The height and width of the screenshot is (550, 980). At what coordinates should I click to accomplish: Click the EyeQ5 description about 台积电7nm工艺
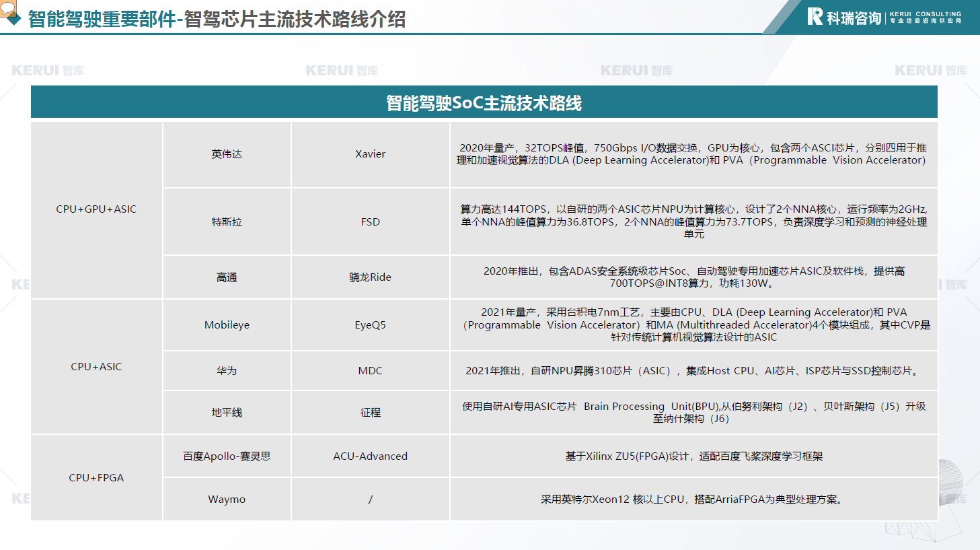click(x=693, y=324)
